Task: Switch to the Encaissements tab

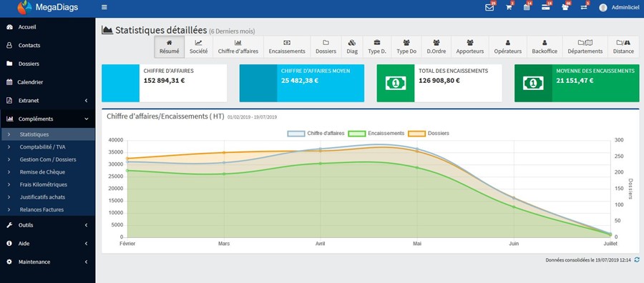Action: click(287, 46)
